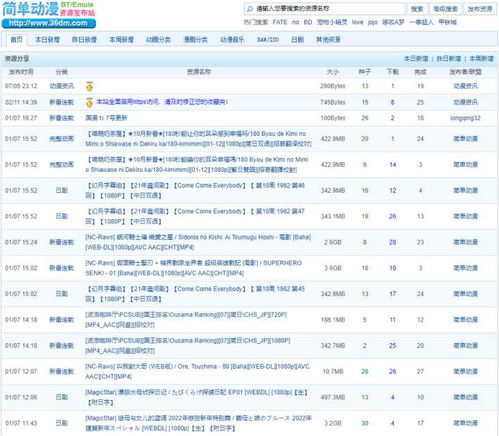The height and width of the screenshot is (436, 499).
Task: Click the http://www.36dm.com URL badge
Action: (x=49, y=23)
